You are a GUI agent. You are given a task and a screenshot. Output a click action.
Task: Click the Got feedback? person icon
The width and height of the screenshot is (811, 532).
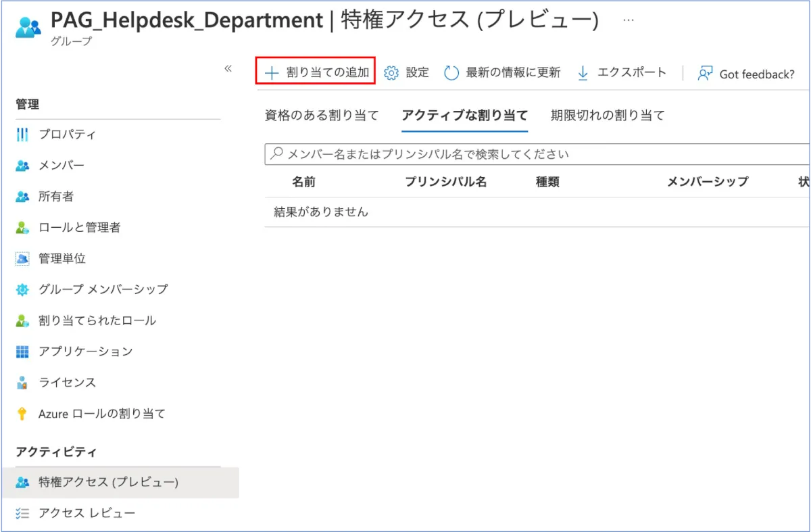pos(706,74)
